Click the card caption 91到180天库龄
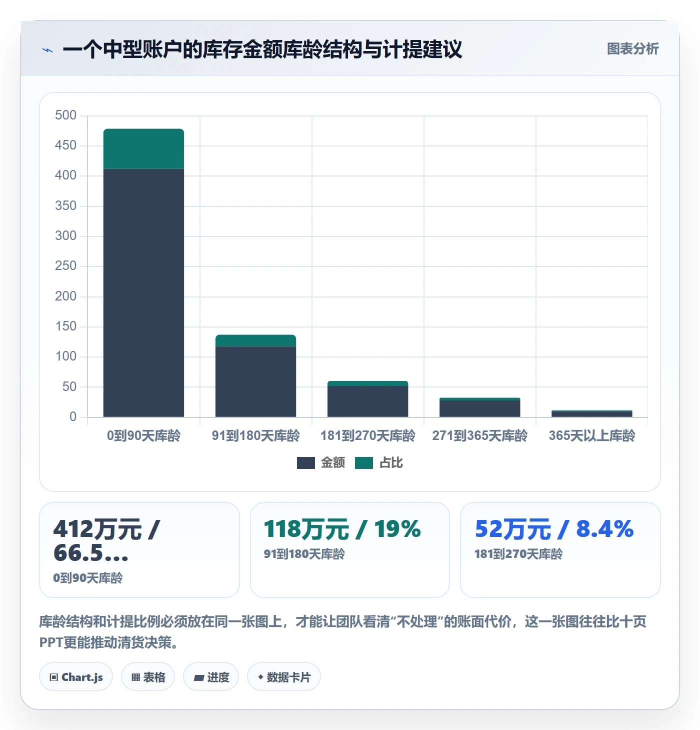The height and width of the screenshot is (730, 700). (x=304, y=554)
